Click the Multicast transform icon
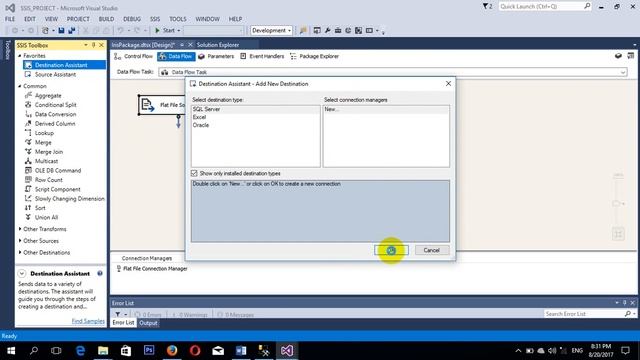The height and width of the screenshot is (360, 640). click(x=28, y=161)
